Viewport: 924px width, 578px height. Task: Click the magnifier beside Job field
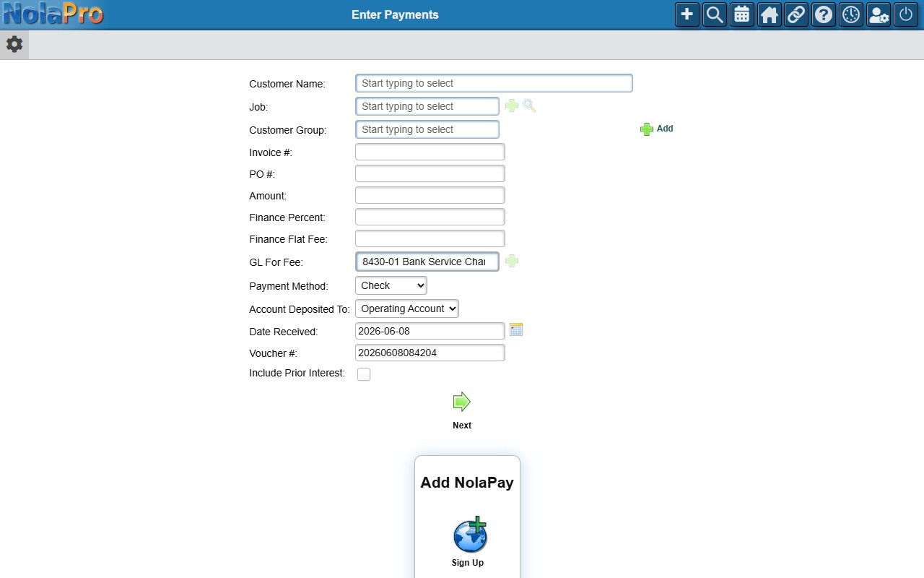[529, 106]
